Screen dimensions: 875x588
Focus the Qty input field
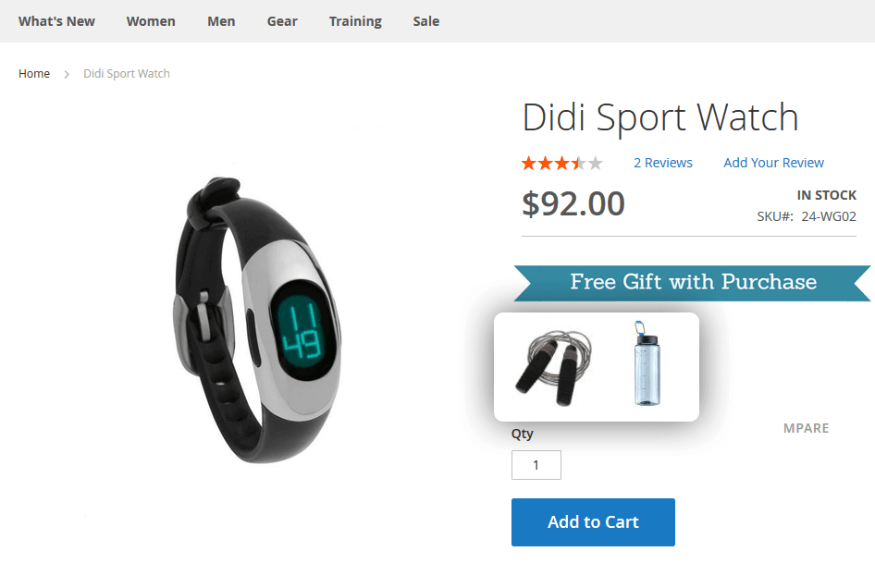pyautogui.click(x=536, y=465)
